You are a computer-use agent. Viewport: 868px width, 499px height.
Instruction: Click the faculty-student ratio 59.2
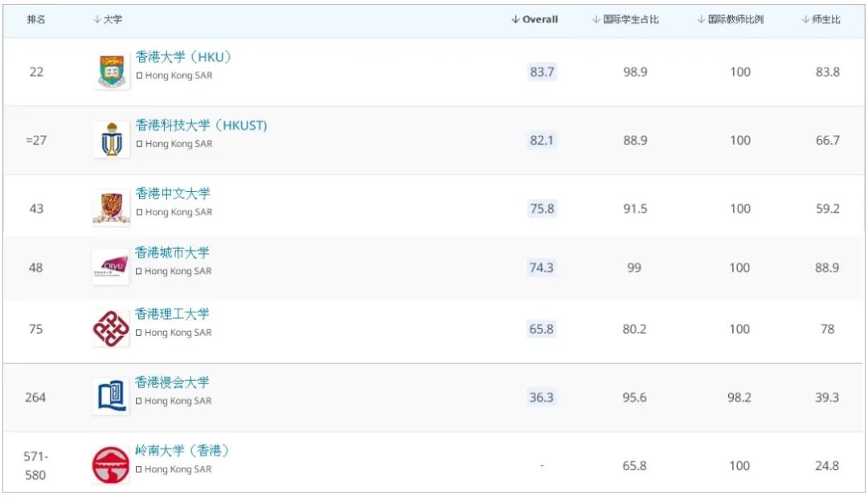tap(828, 209)
